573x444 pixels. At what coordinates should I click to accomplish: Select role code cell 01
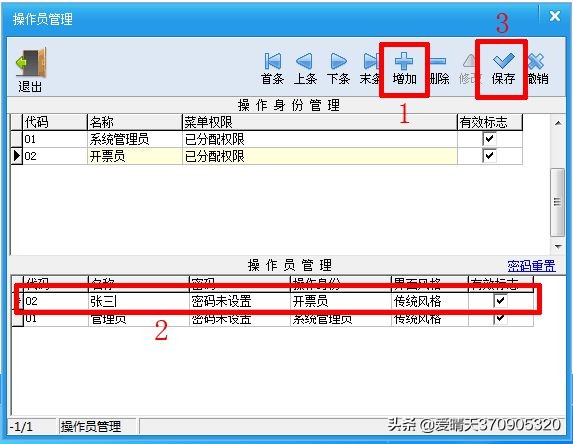tap(55, 139)
